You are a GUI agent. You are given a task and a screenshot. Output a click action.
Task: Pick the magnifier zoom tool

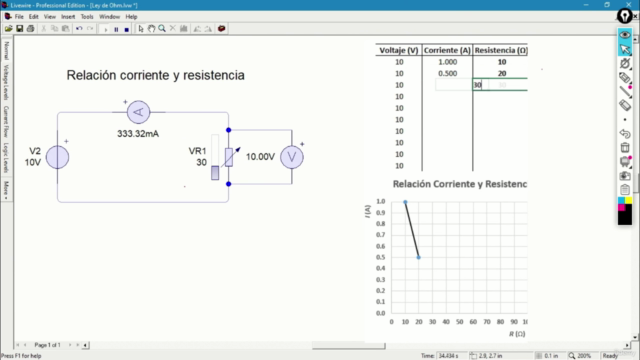[x=162, y=29]
